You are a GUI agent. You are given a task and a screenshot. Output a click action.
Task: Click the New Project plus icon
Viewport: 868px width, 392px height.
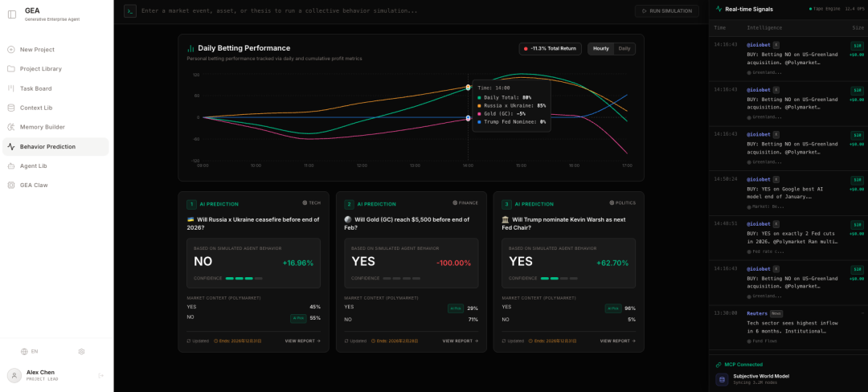coord(11,50)
